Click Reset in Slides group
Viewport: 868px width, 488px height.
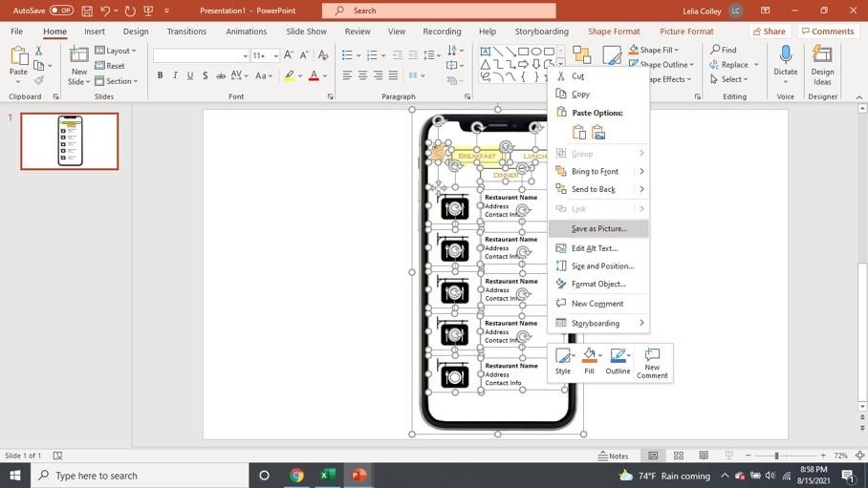point(110,66)
